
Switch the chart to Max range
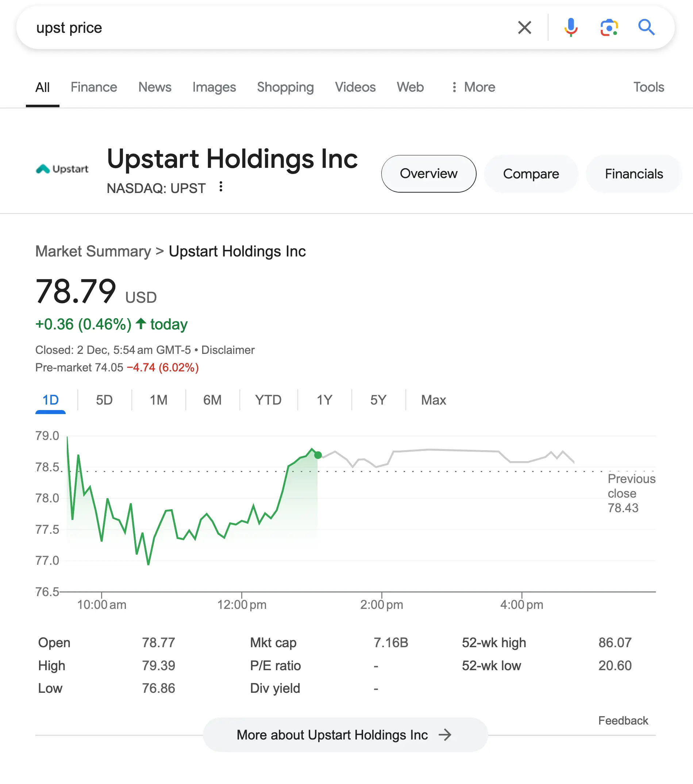click(434, 400)
